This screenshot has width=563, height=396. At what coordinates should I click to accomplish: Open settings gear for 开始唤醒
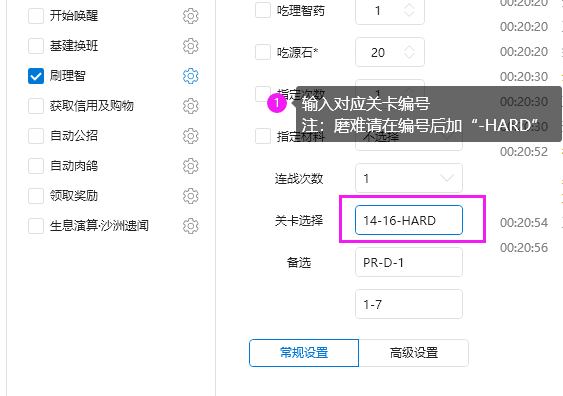[190, 16]
